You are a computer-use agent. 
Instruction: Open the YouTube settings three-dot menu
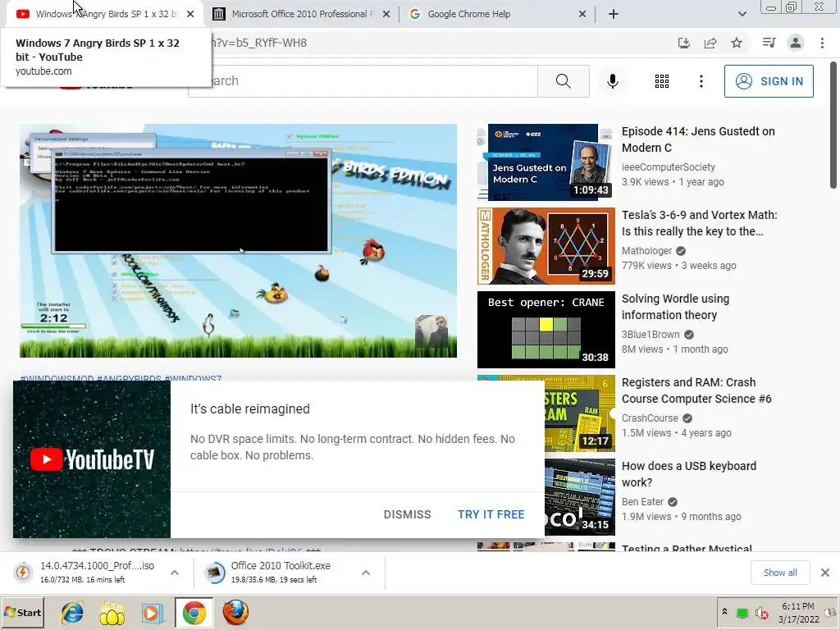[701, 81]
